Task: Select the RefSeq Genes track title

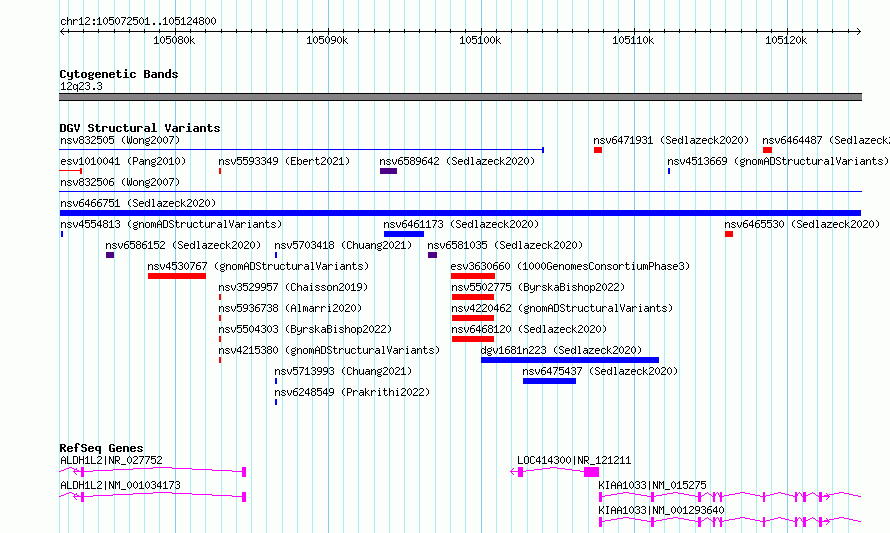Action: (101, 448)
